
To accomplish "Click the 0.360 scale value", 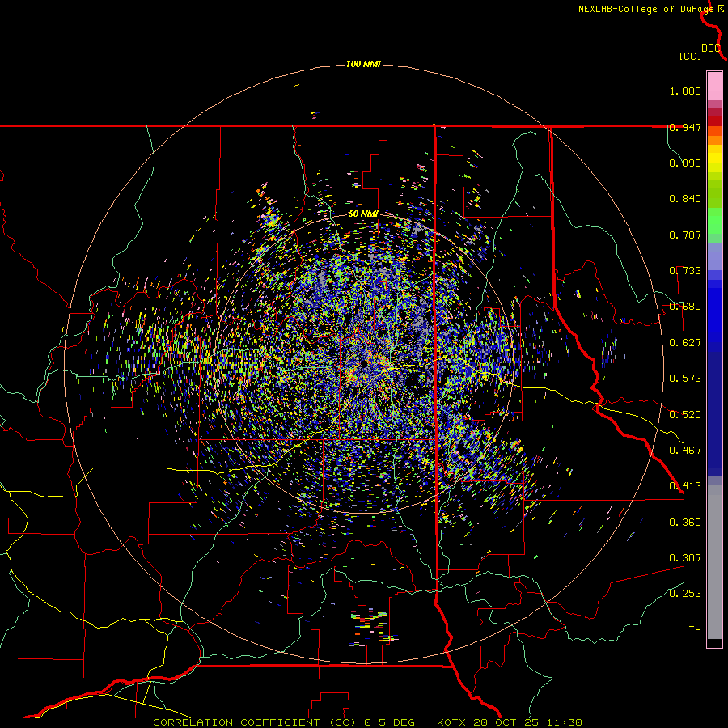I will pos(685,523).
